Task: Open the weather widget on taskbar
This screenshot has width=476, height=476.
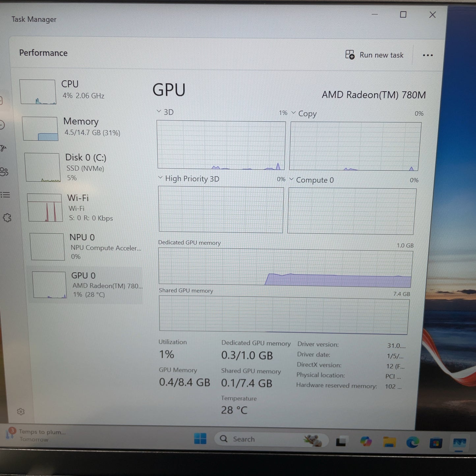Action: [x=36, y=435]
